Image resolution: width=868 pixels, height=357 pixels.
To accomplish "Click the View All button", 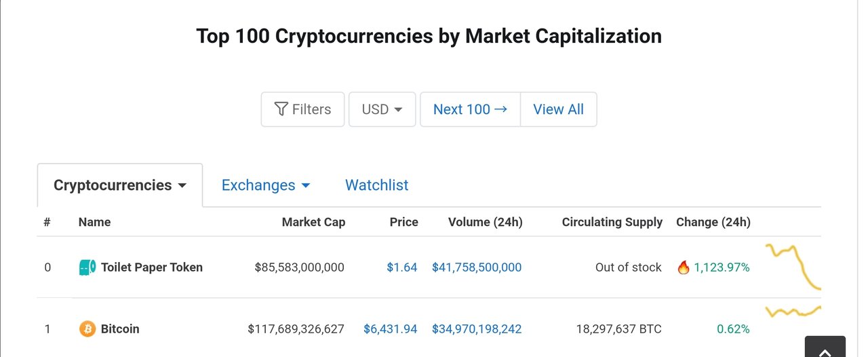I will [558, 109].
